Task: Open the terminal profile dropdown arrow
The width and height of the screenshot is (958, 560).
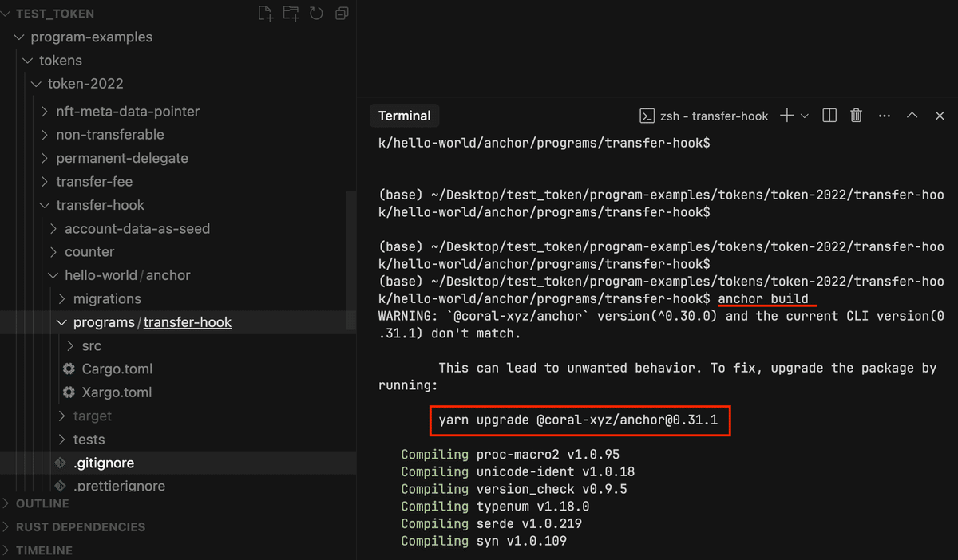Action: coord(805,115)
